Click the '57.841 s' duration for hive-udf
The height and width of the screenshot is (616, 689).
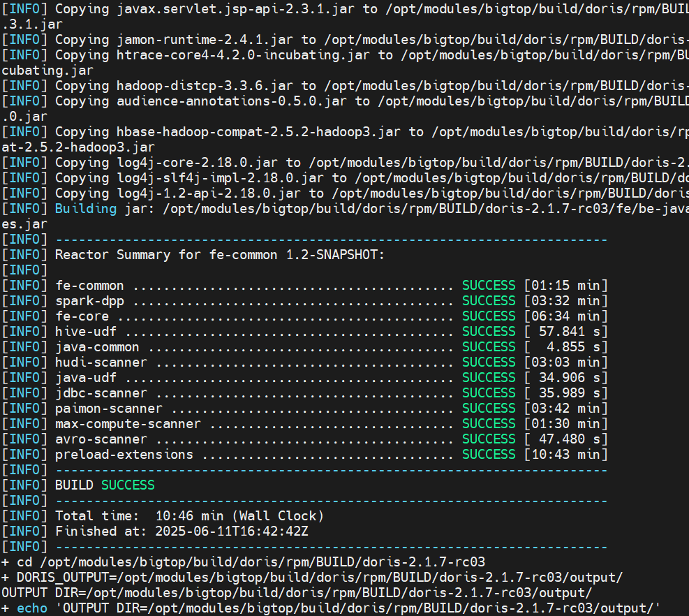coord(570,332)
